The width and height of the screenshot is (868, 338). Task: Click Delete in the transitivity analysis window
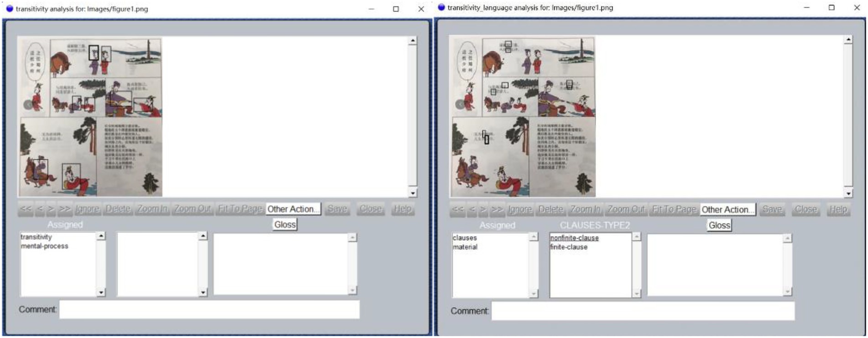pos(118,209)
